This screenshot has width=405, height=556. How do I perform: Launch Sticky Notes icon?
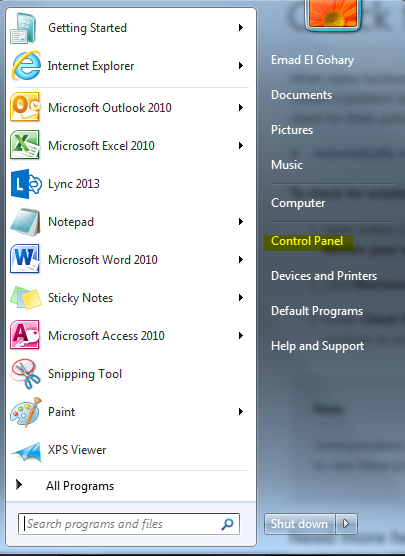pyautogui.click(x=26, y=298)
